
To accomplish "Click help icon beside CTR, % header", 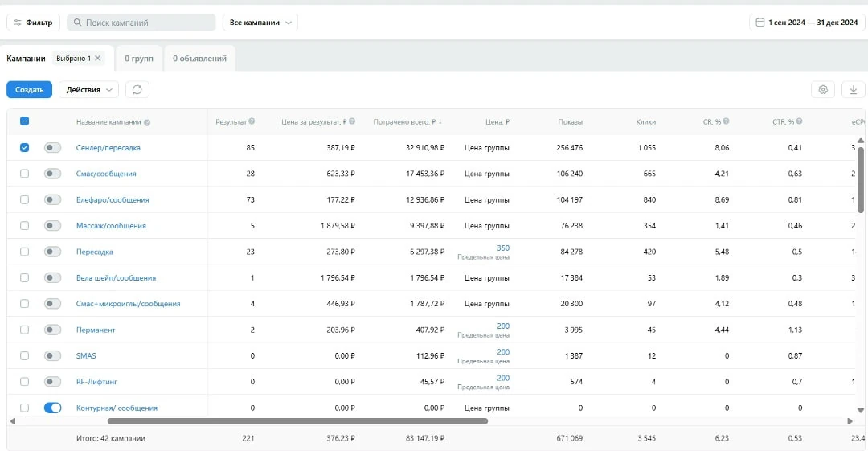I will point(800,121).
